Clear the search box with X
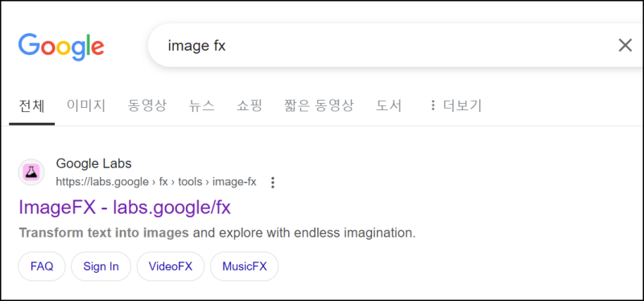The width and height of the screenshot is (644, 301). 625,45
